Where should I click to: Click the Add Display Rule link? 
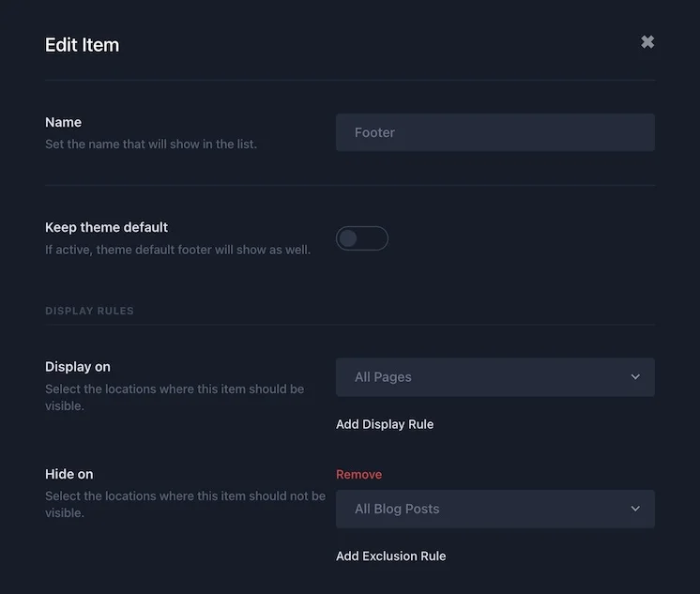[385, 424]
